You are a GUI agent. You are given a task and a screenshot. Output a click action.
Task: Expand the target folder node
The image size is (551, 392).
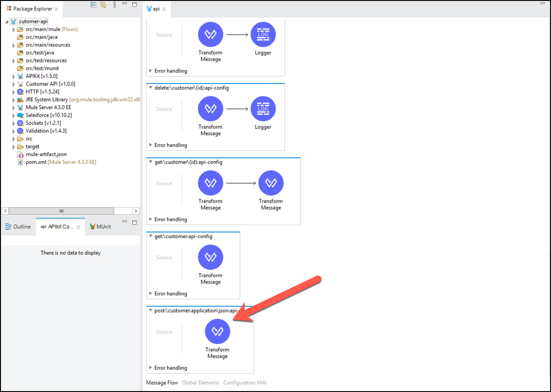point(14,147)
